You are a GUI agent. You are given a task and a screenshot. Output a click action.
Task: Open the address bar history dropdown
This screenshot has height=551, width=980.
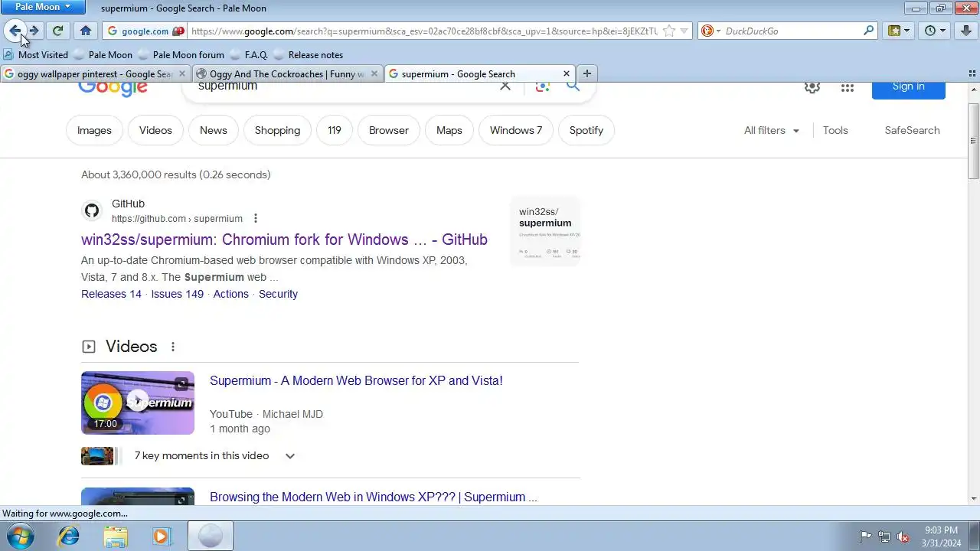(684, 31)
